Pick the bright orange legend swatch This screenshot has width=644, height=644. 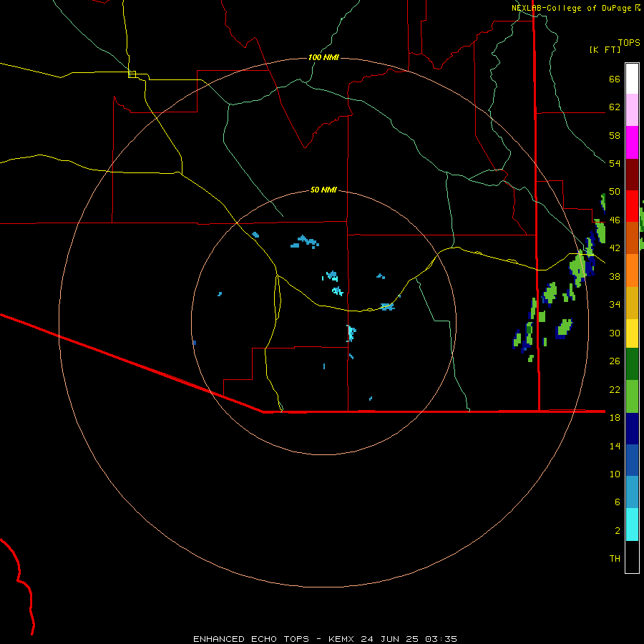click(632, 270)
